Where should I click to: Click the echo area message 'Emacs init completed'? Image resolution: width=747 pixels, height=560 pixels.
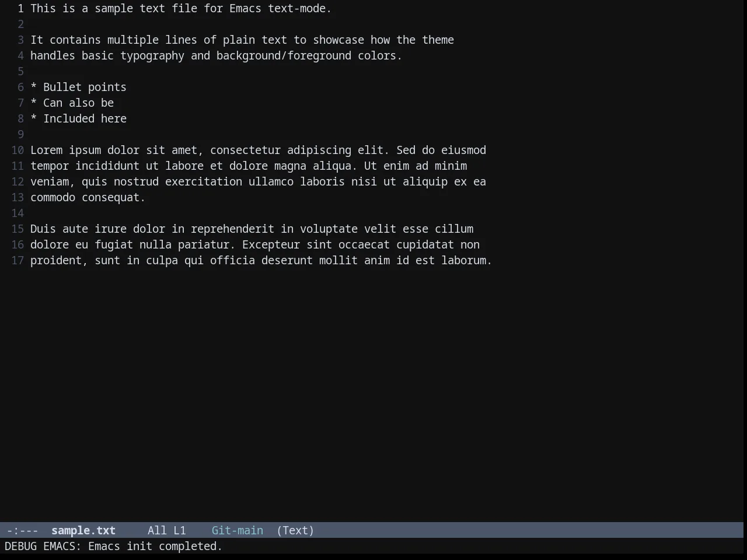pyautogui.click(x=155, y=546)
